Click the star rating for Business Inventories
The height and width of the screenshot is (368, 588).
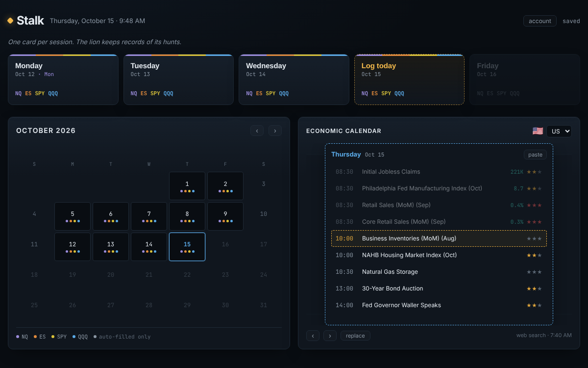(534, 238)
